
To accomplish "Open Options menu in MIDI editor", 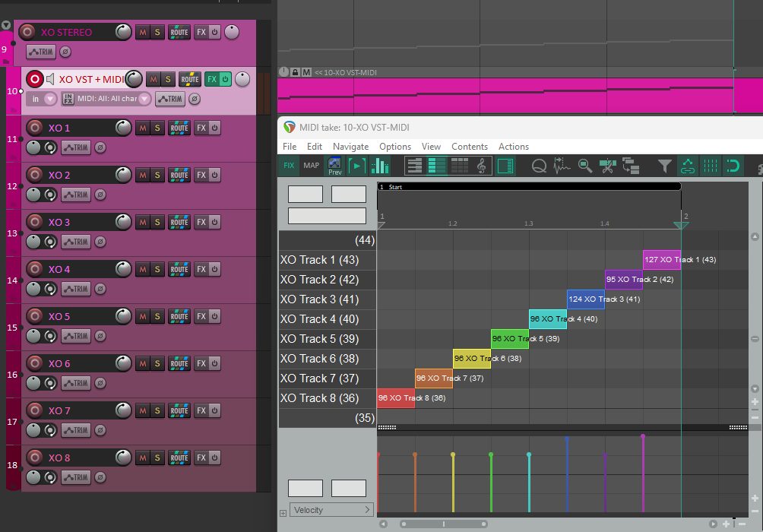I will tap(395, 147).
